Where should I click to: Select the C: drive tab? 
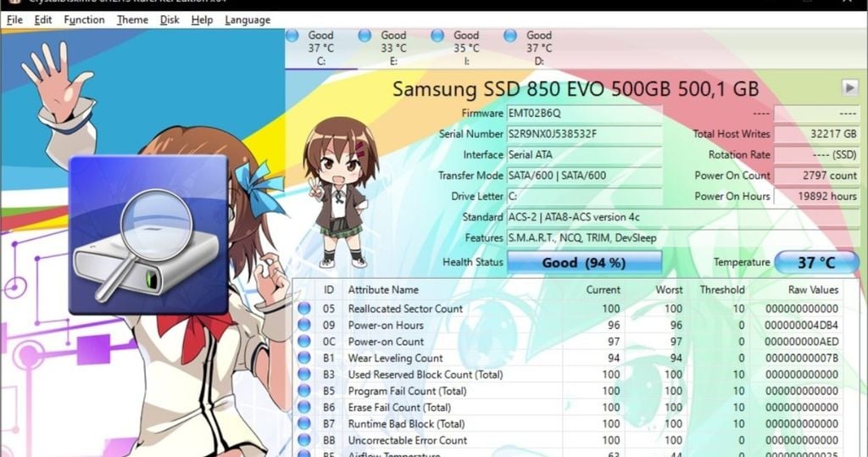tap(321, 48)
